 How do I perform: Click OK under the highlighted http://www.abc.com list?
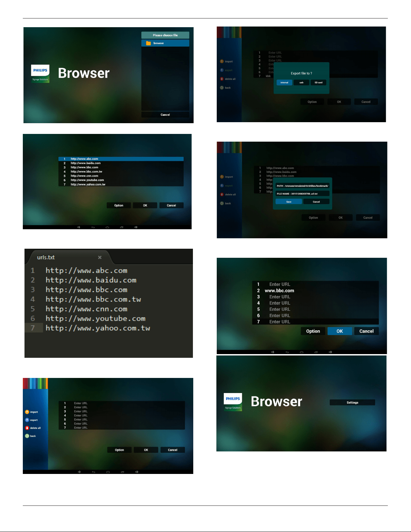coord(145,205)
